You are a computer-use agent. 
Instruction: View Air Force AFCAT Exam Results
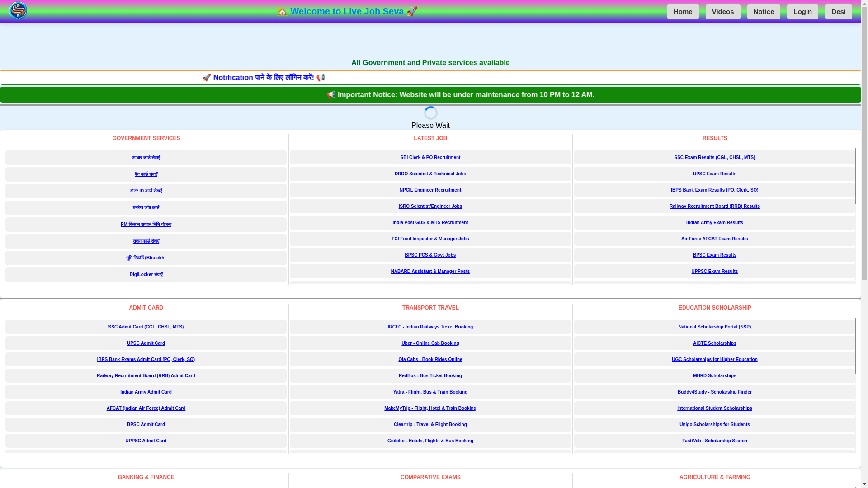tap(714, 239)
